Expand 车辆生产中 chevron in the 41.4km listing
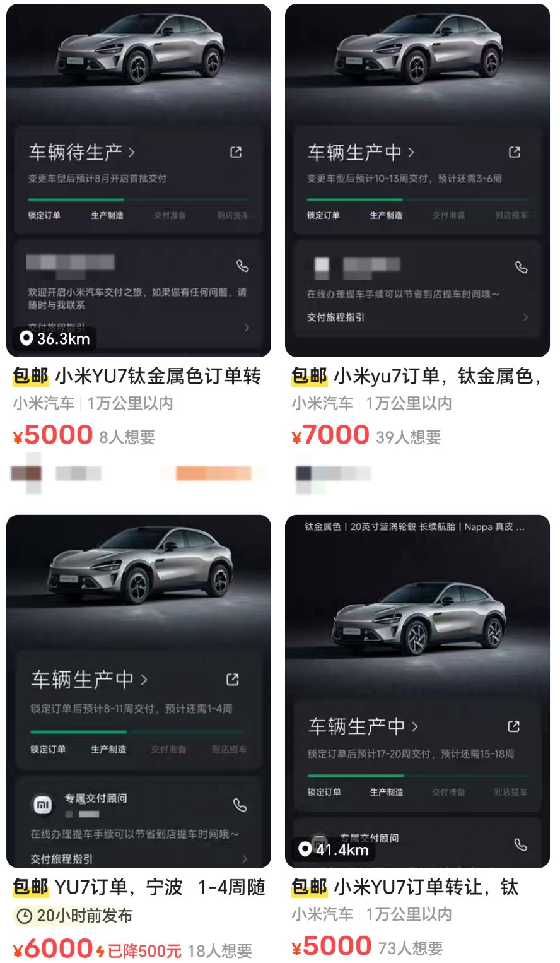The width and height of the screenshot is (560, 963). pyautogui.click(x=414, y=726)
